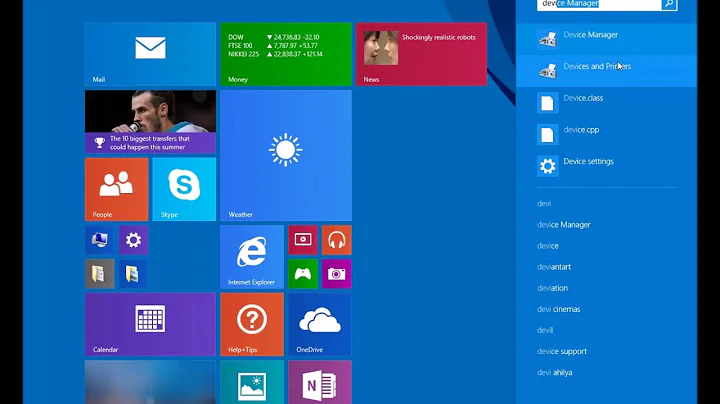This screenshot has width=720, height=404.
Task: Open the Help+Tips tile
Action: click(x=252, y=324)
